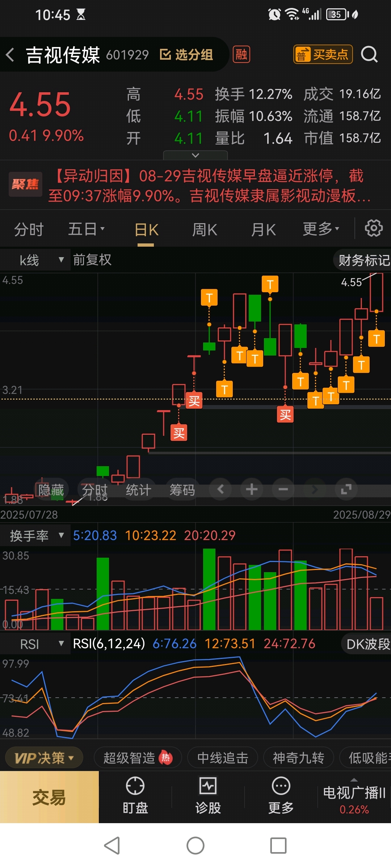Open the search magnifier icon

(369, 55)
